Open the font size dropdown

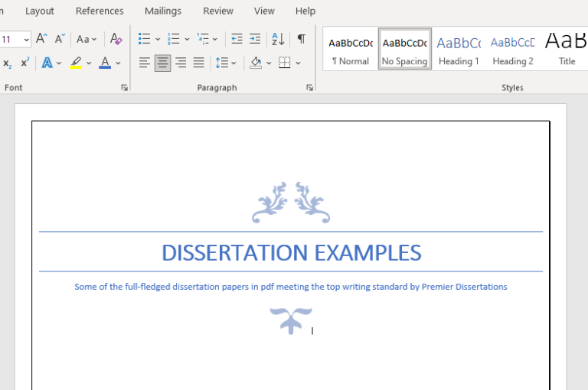27,39
